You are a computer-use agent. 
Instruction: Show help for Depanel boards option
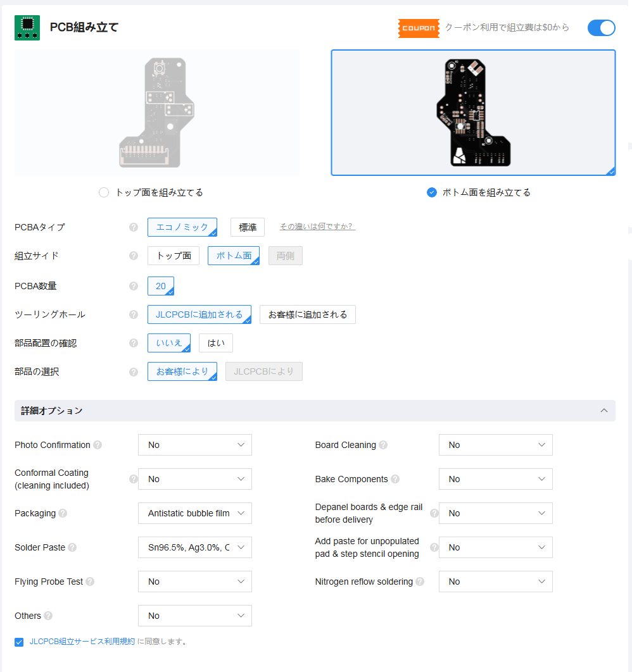[x=434, y=513]
